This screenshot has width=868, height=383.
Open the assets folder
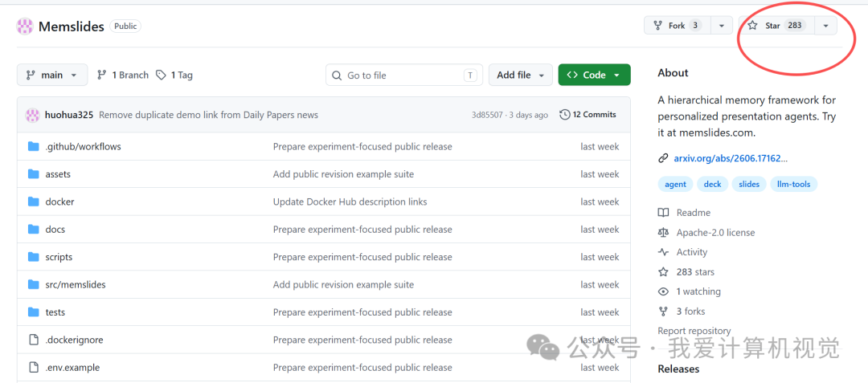click(58, 174)
